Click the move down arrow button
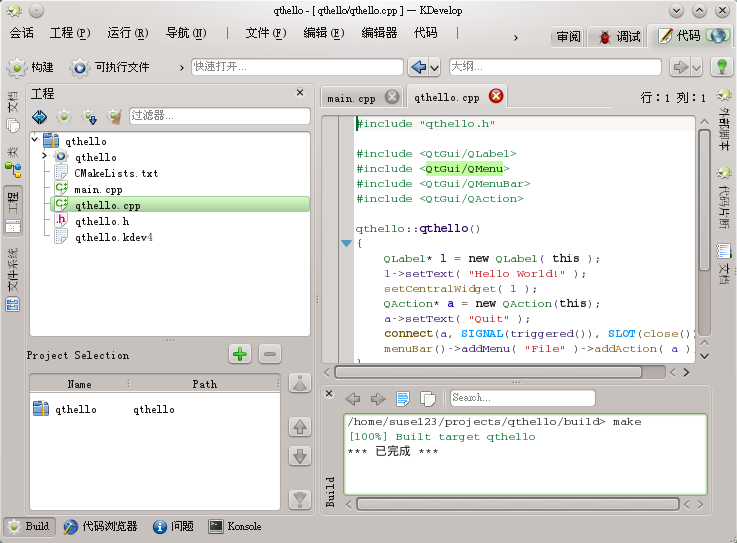This screenshot has height=543, width=737. tap(300, 456)
